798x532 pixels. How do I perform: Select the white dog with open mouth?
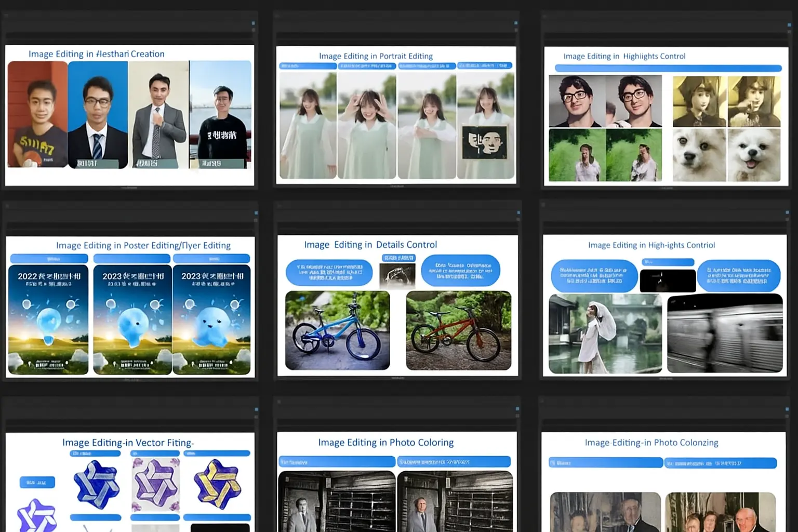click(x=754, y=155)
